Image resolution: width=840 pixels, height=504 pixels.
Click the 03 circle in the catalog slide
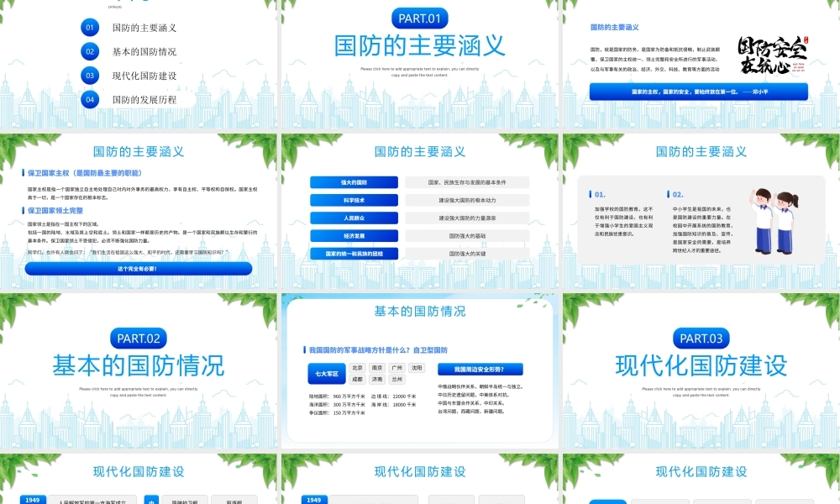point(90,76)
